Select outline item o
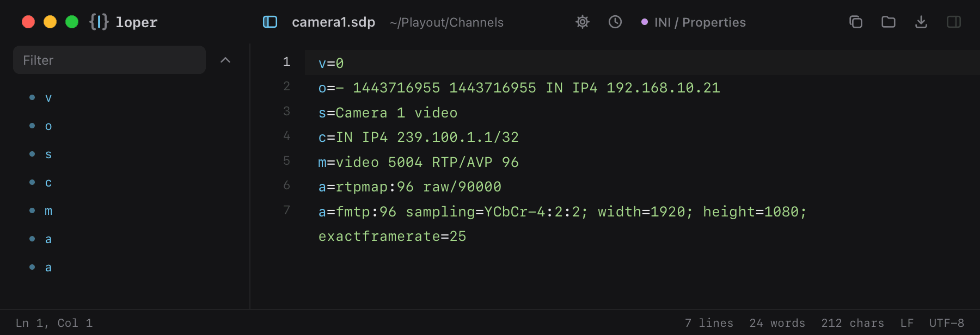Screen dimensions: 980x335 pyautogui.click(x=48, y=126)
